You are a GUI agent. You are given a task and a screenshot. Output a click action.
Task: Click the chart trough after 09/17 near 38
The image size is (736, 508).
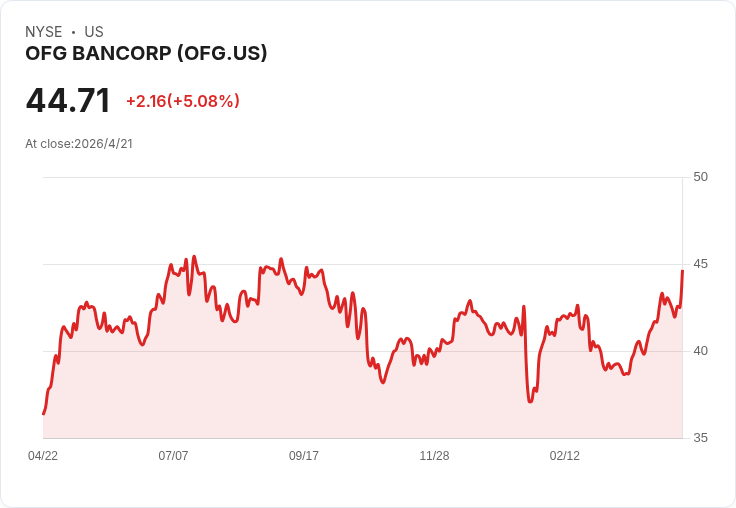(383, 383)
